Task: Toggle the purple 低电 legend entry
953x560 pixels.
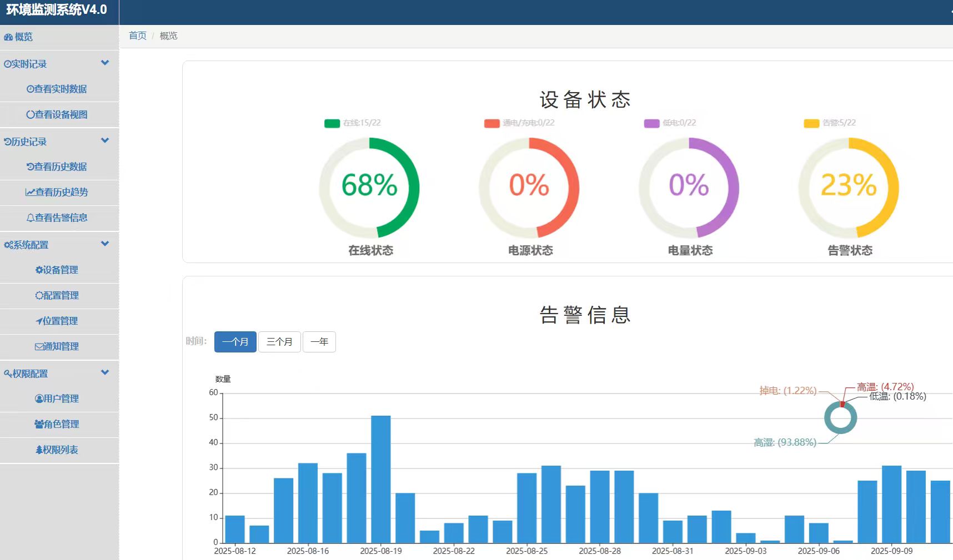Action: point(670,123)
